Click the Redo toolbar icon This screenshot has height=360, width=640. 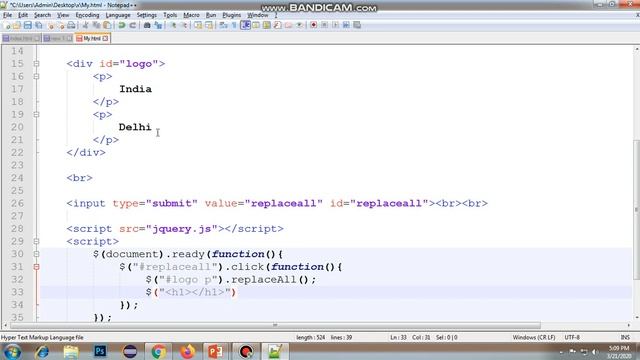point(132,25)
